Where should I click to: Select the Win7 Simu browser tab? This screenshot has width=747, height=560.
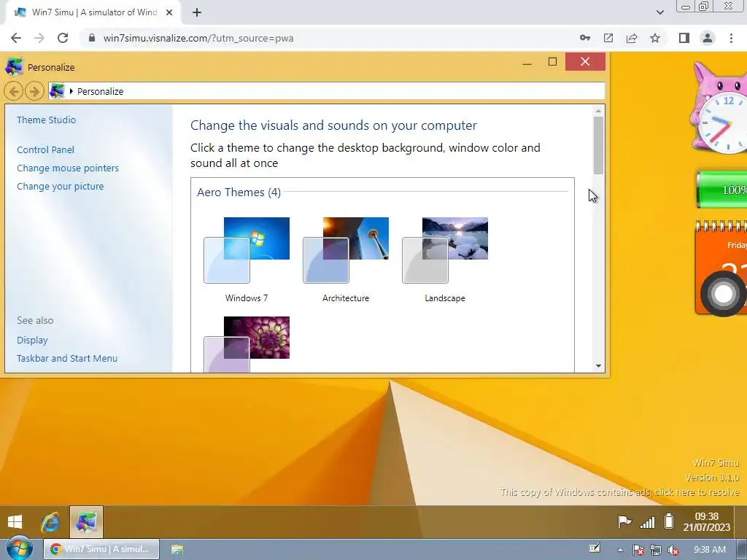[x=93, y=12]
